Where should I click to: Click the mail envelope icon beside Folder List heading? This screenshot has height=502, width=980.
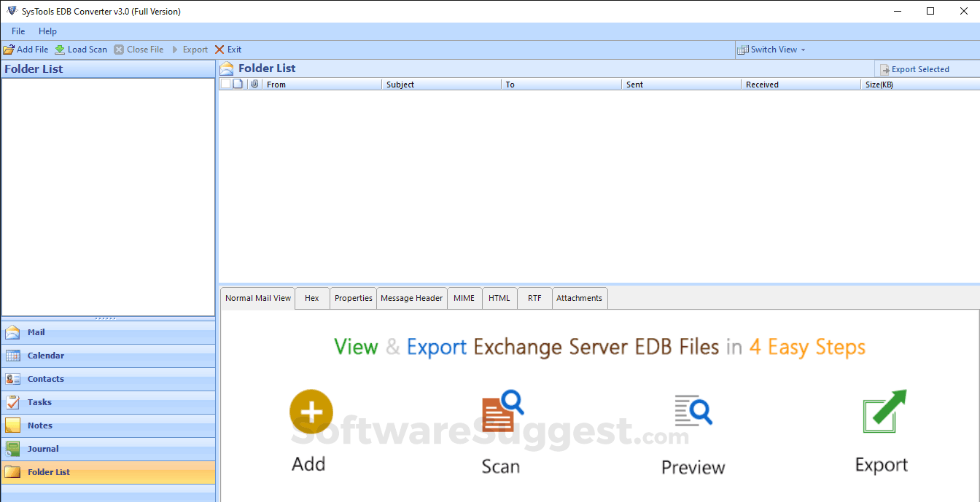tap(227, 68)
